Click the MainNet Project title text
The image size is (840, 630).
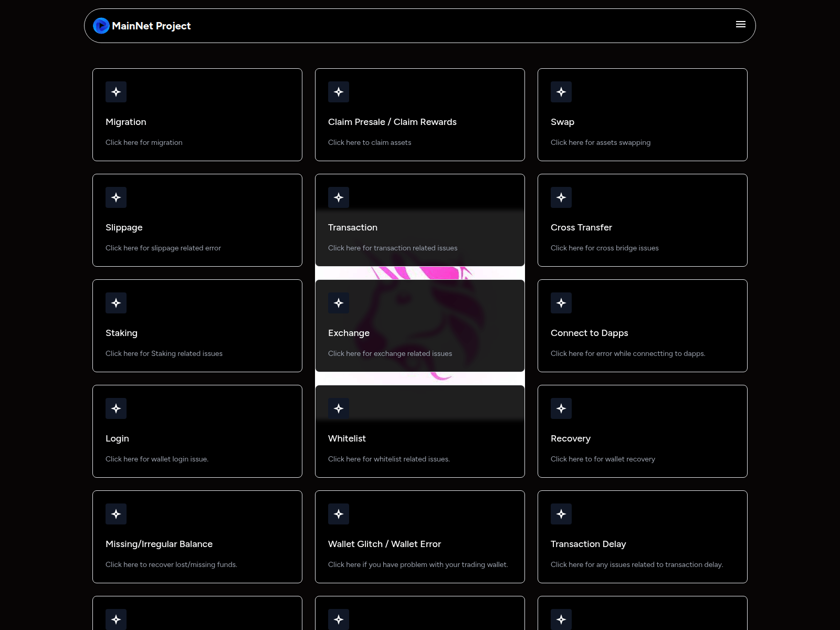tap(151, 26)
